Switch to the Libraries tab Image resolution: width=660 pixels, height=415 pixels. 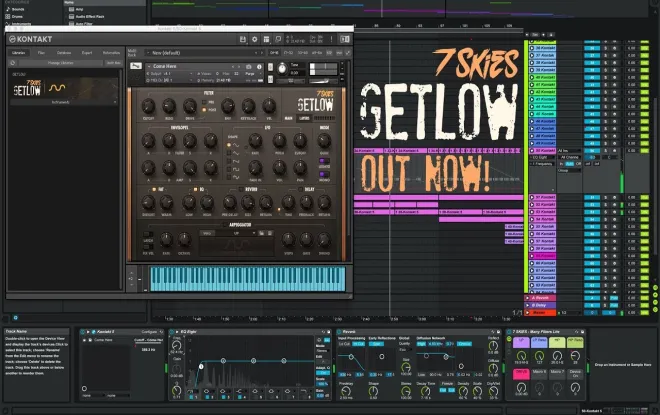(x=19, y=53)
